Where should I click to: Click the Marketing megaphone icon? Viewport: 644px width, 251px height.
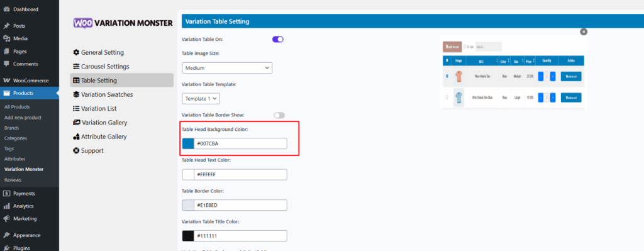point(6,218)
